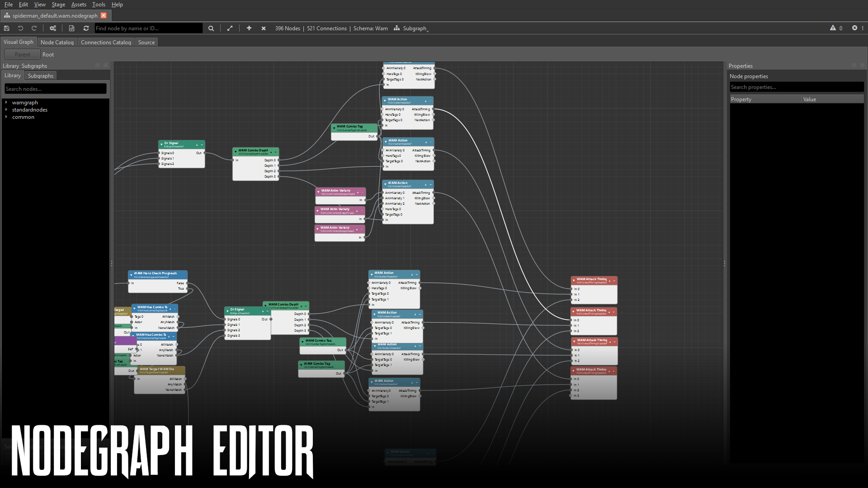Collapse the WAM Hero Check Progress node
This screenshot has height=488, width=868.
click(x=131, y=275)
